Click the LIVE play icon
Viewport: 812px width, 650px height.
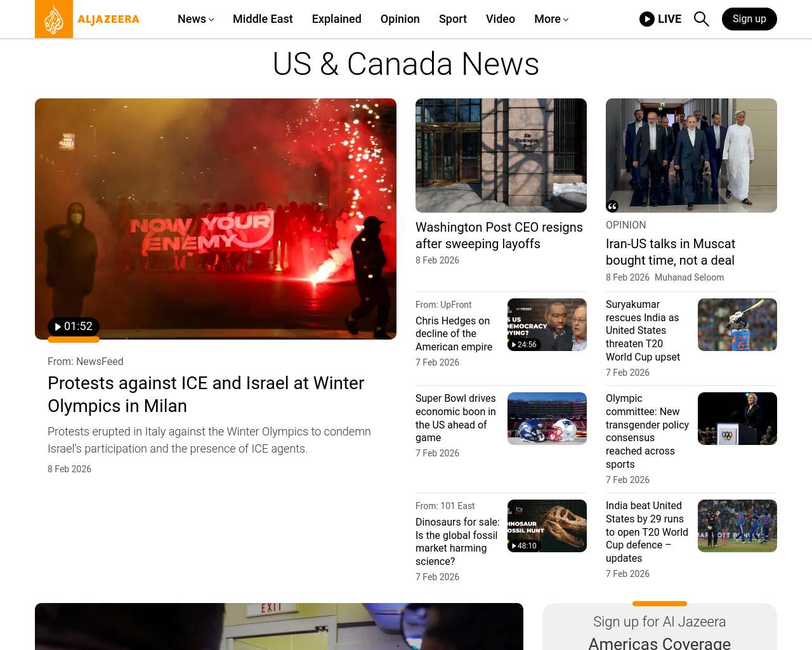coord(647,19)
